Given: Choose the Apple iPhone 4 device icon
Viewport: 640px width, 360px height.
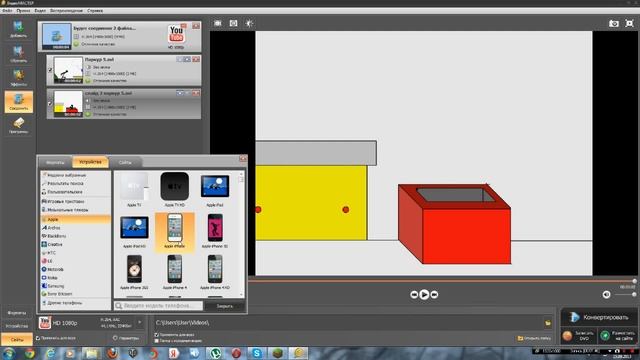Looking at the screenshot, I should tap(175, 269).
